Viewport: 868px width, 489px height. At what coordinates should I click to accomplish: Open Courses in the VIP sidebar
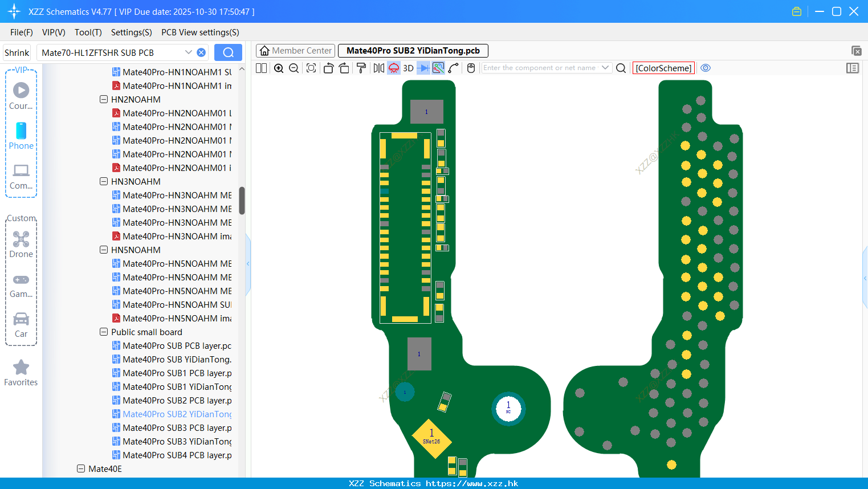21,96
